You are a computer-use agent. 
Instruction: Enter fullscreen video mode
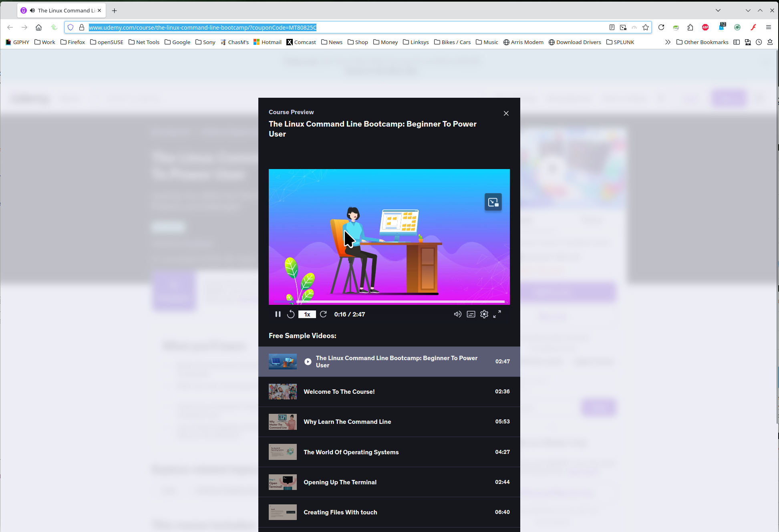(497, 314)
